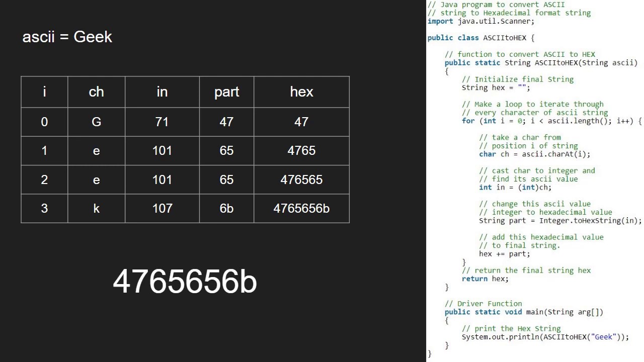
Task: Click row index "1" in the table
Action: (44, 151)
